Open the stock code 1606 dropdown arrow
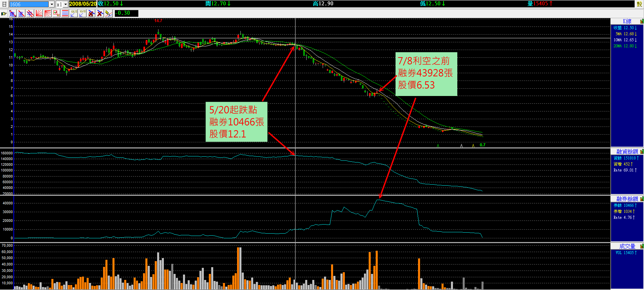Viewport: 644px width, 290px height. (x=52, y=4)
